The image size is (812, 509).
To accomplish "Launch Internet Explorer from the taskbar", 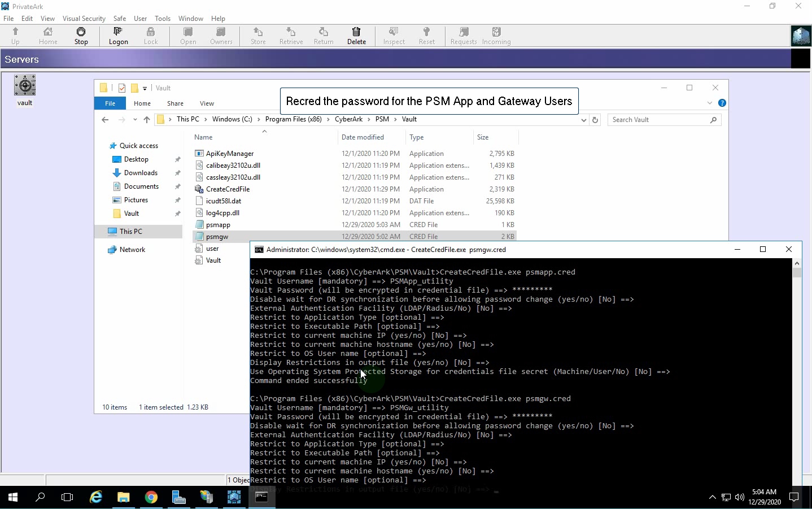I will (96, 497).
